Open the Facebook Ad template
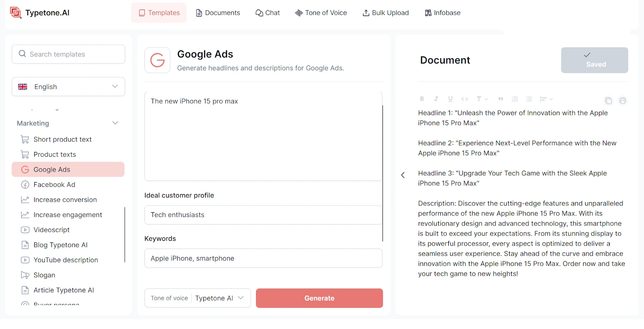Viewport: 644px width, 329px height. tap(68, 185)
